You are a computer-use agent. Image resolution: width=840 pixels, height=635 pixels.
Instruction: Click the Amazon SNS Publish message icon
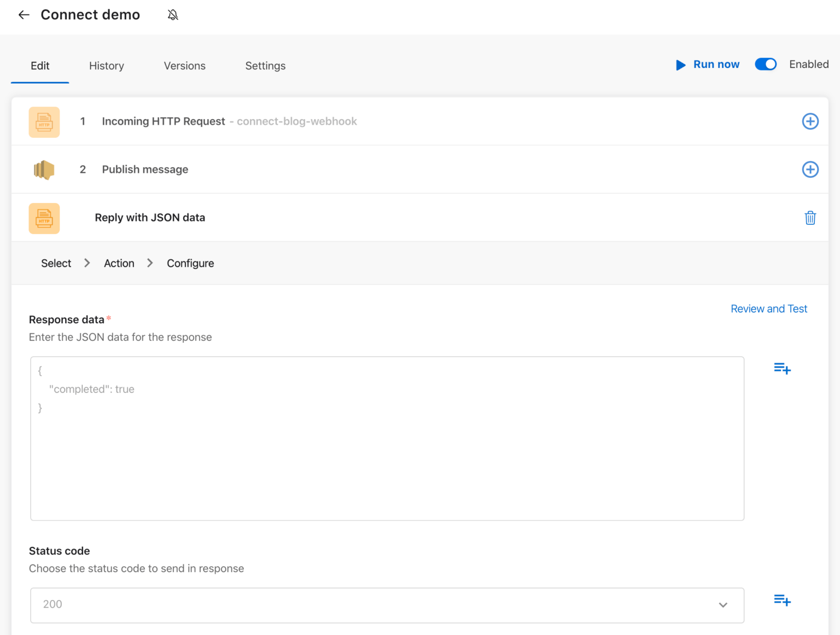pyautogui.click(x=44, y=170)
